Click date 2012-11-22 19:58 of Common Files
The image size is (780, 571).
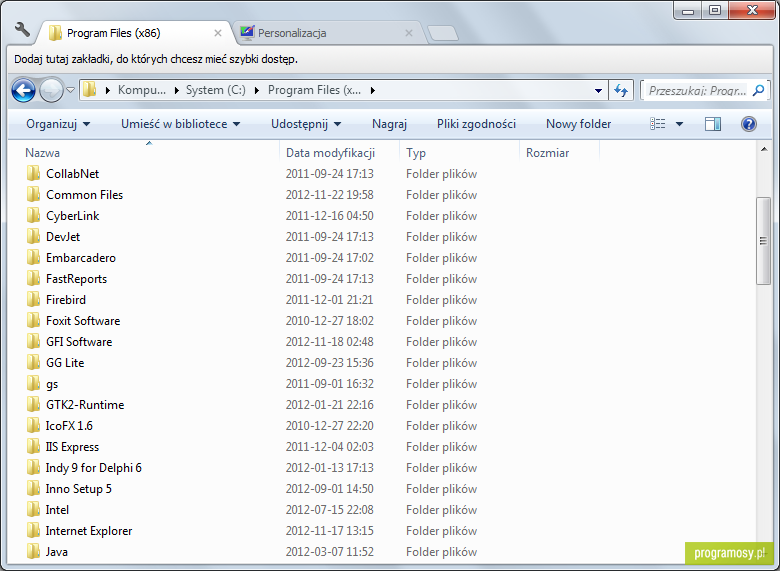click(x=329, y=194)
